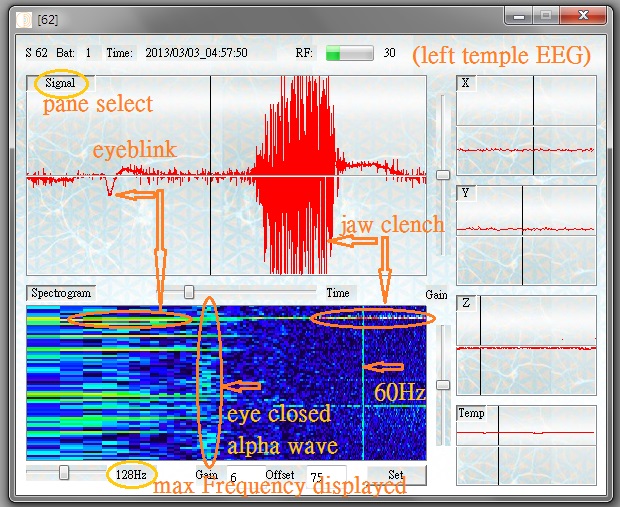Click the max frequency slider handle

[64, 472]
